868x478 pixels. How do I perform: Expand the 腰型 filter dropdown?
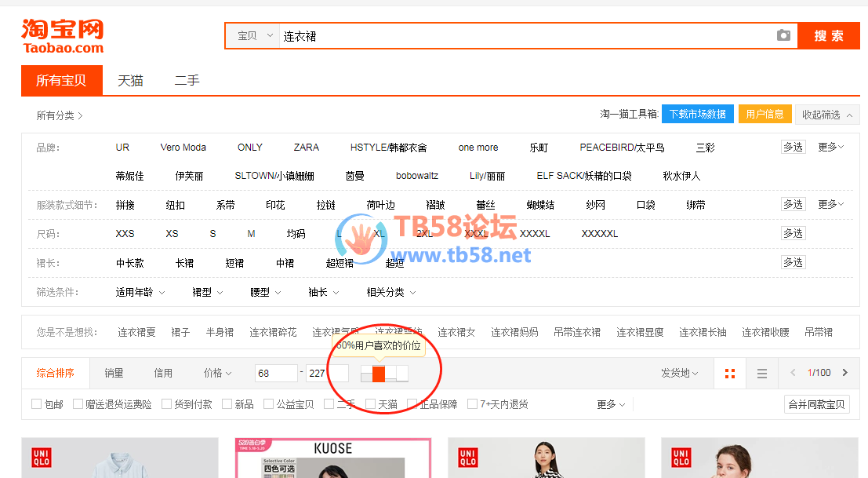pos(266,292)
